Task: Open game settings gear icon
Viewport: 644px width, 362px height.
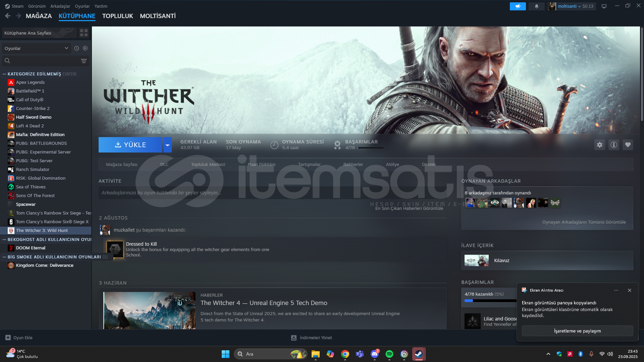Action: [599, 145]
